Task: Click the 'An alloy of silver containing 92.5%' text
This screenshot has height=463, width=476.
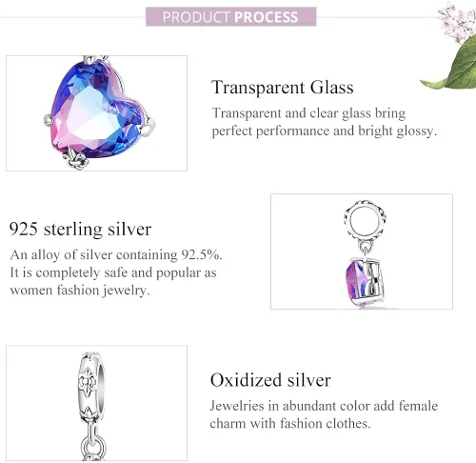Action: pyautogui.click(x=115, y=254)
